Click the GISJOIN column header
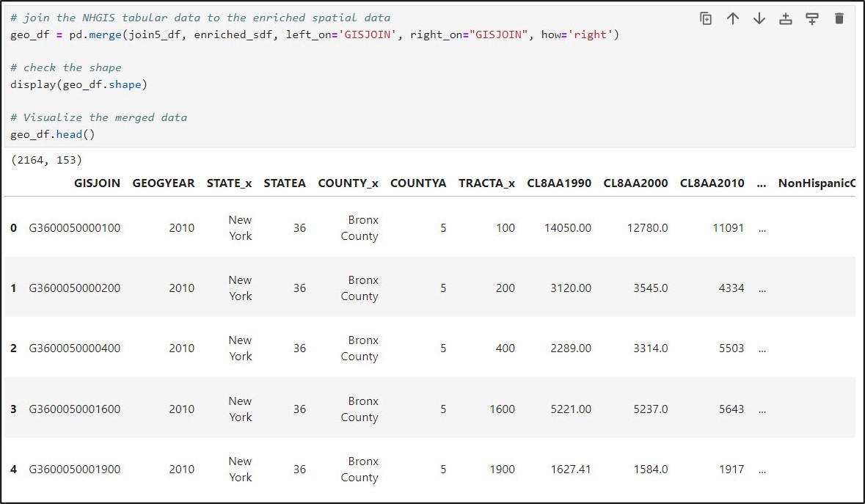This screenshot has width=865, height=504. (x=97, y=183)
